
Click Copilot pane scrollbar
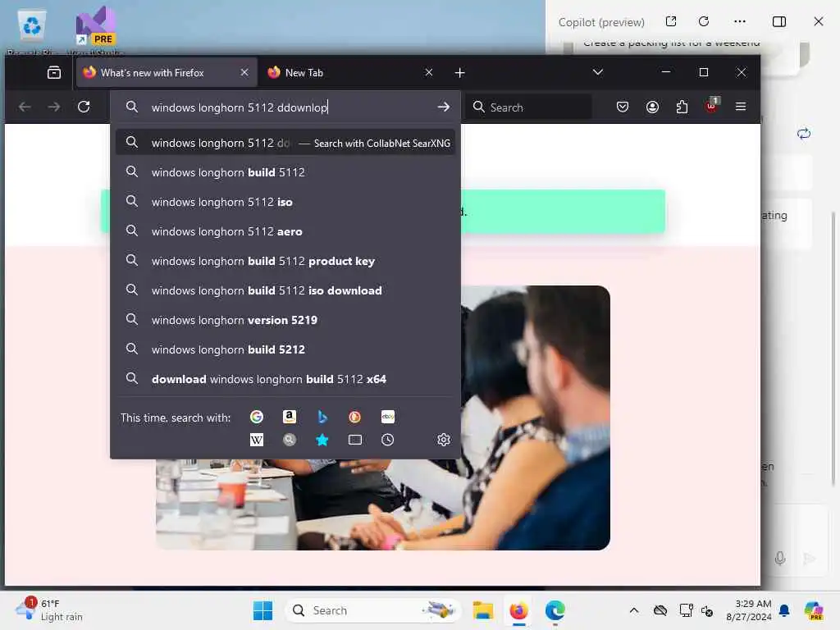[x=833, y=348]
